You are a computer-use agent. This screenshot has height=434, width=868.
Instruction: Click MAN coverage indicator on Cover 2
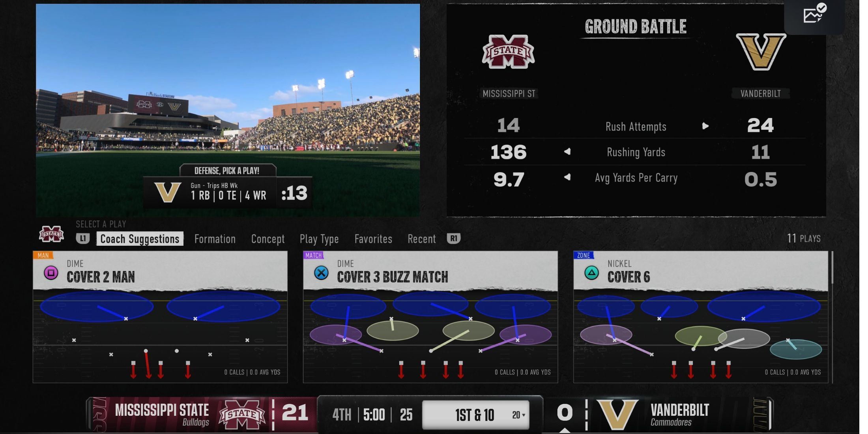point(43,255)
